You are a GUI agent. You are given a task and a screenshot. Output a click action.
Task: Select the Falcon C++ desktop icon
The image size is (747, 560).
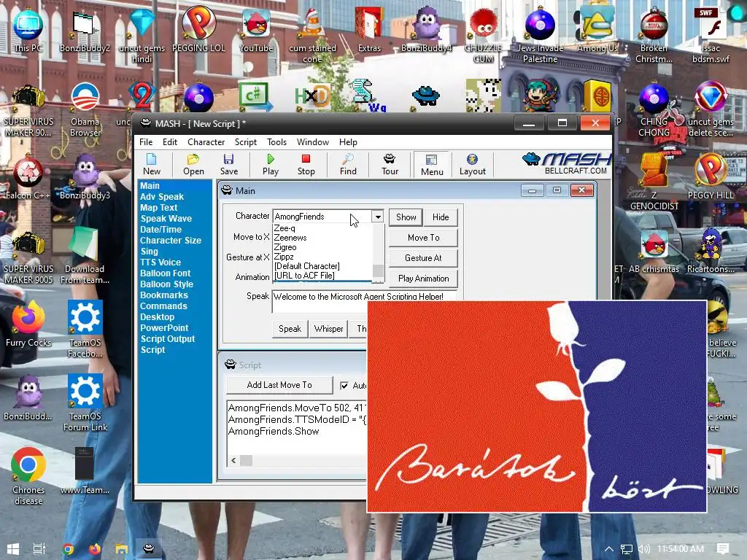click(28, 179)
